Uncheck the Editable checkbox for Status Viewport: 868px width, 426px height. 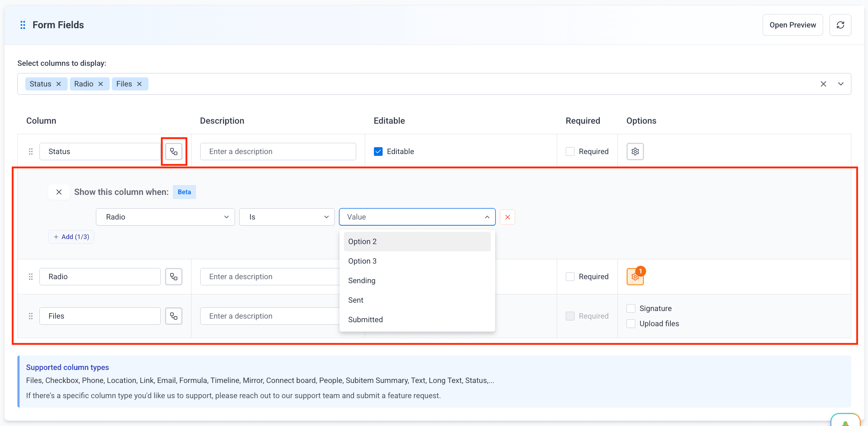coord(378,152)
